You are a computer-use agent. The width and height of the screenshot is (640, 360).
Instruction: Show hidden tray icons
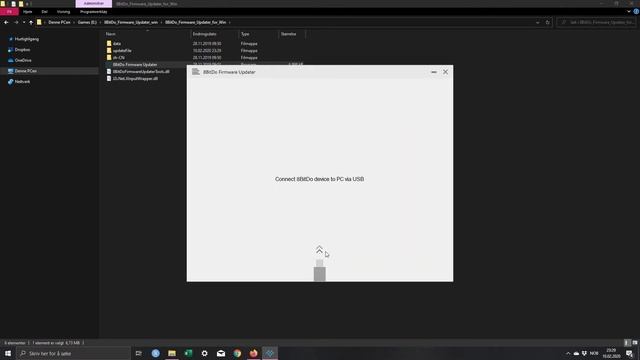coord(568,353)
